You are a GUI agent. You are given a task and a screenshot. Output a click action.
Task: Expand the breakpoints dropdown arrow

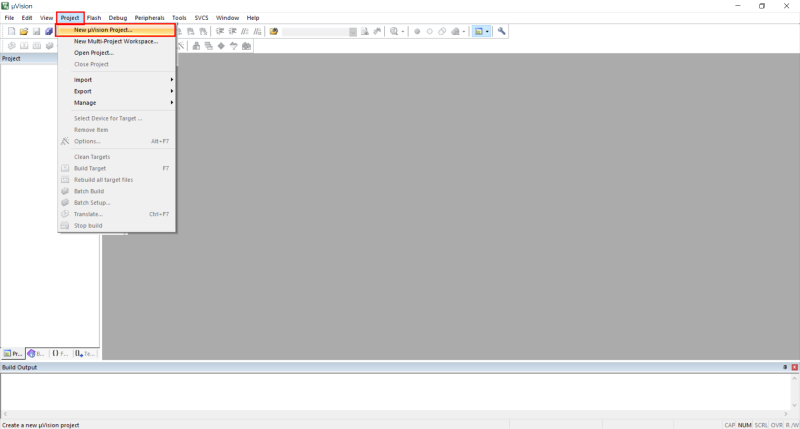463,32
